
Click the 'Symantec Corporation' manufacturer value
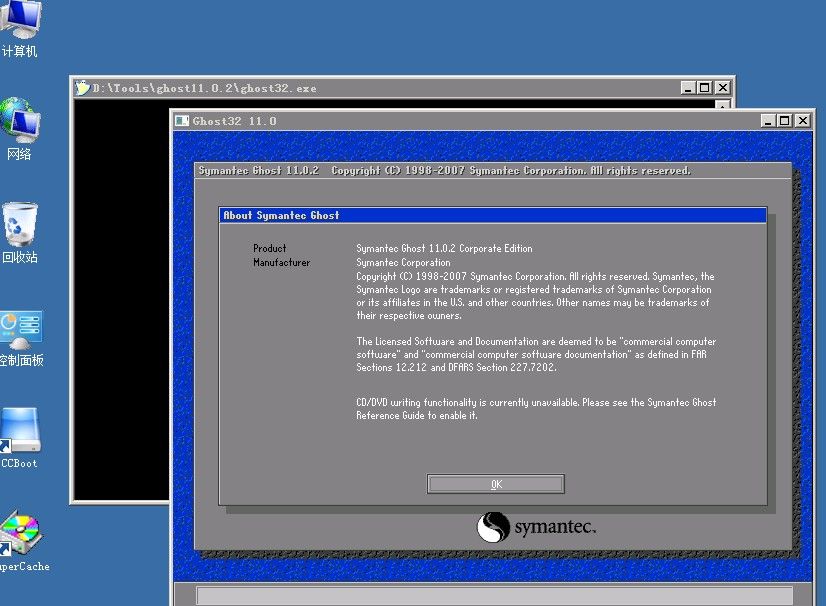[403, 262]
